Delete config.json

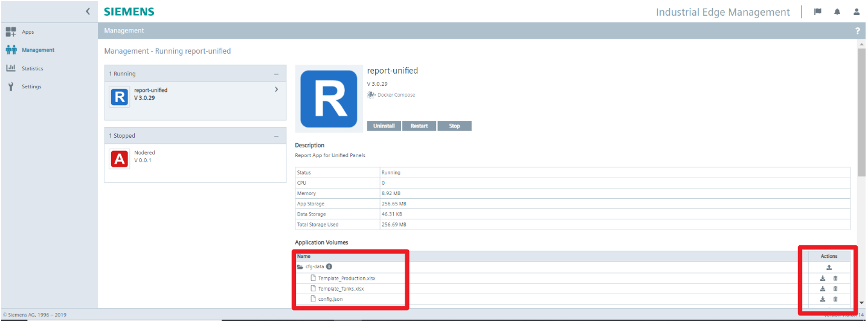pyautogui.click(x=835, y=299)
